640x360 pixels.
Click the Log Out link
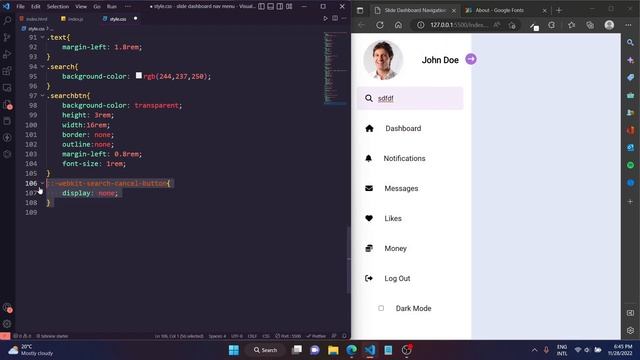click(397, 278)
